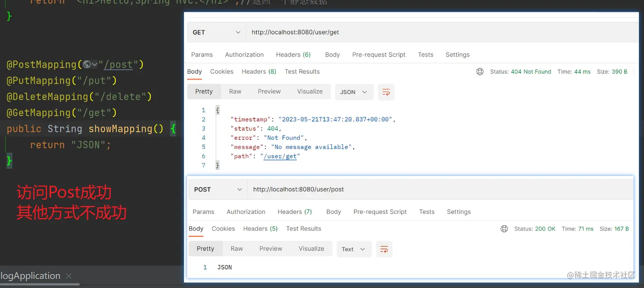The height and width of the screenshot is (288, 644).
Task: Switch to Raw view in GET response
Action: [x=235, y=92]
